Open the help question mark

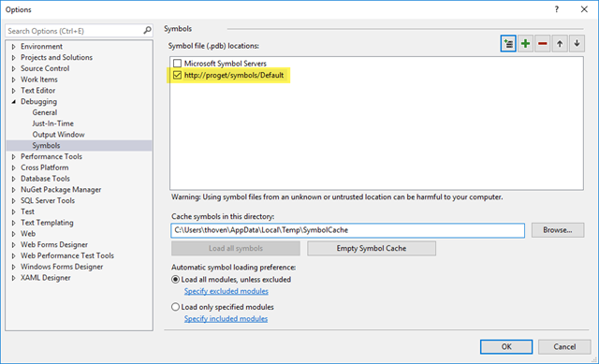click(x=557, y=9)
